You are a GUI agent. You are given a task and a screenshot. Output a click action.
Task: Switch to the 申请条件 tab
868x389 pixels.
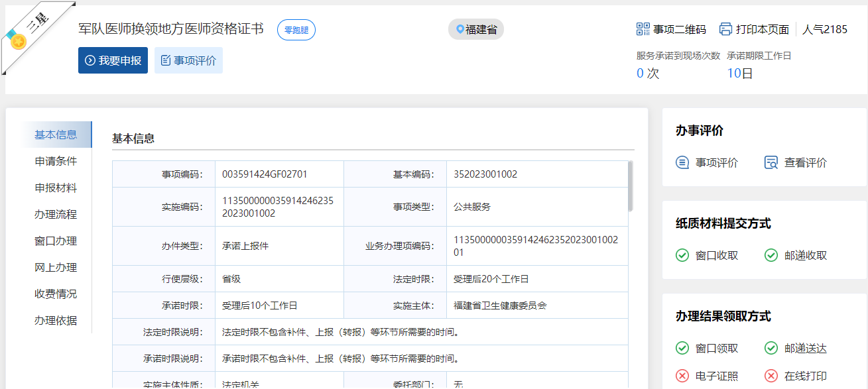[56, 161]
